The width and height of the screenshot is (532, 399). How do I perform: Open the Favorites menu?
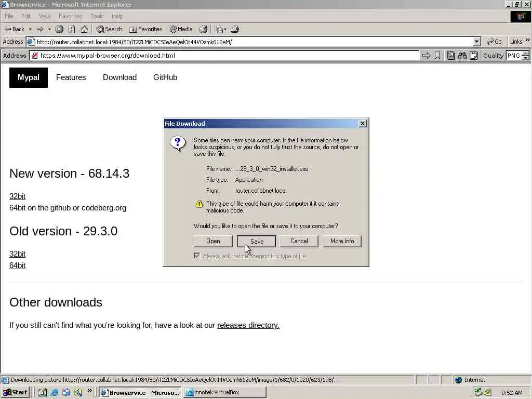coord(70,16)
